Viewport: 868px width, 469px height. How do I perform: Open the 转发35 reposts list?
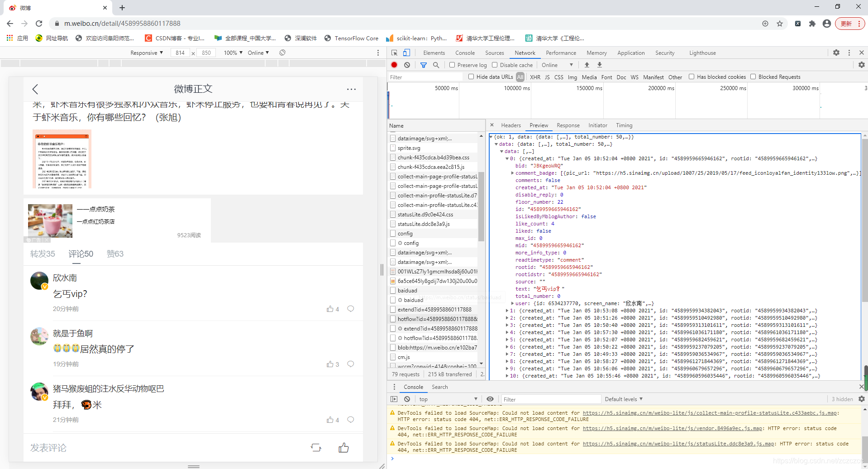[x=43, y=254]
